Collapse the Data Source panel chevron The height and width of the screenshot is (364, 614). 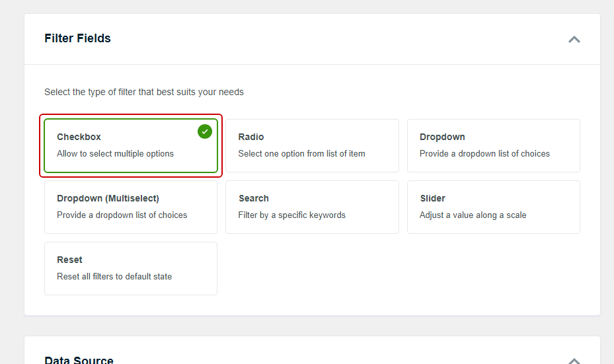[x=574, y=361]
